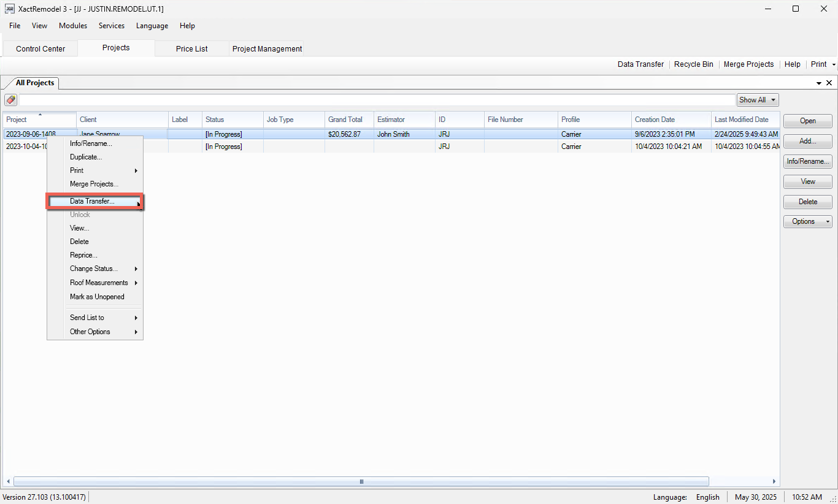
Task: Open the Modules menu
Action: click(x=73, y=26)
